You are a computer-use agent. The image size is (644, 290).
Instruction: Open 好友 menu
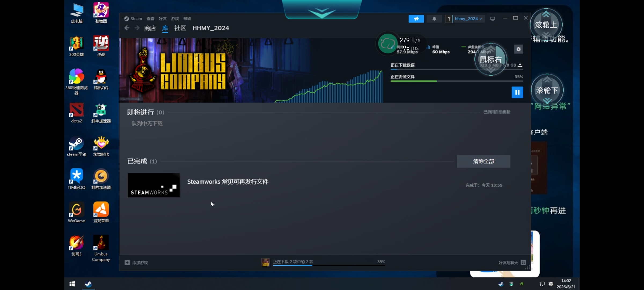pos(163,19)
